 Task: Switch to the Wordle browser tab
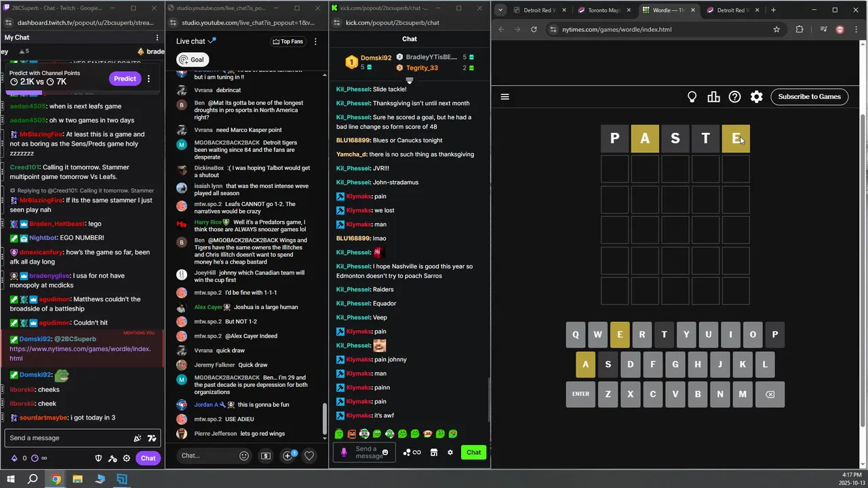point(667,10)
